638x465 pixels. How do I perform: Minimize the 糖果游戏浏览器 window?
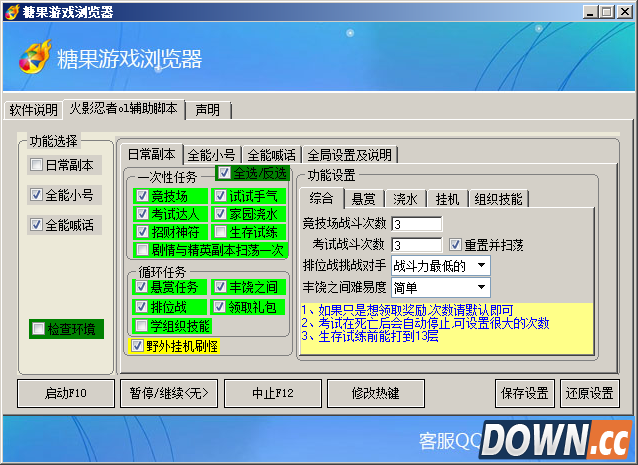click(x=590, y=11)
